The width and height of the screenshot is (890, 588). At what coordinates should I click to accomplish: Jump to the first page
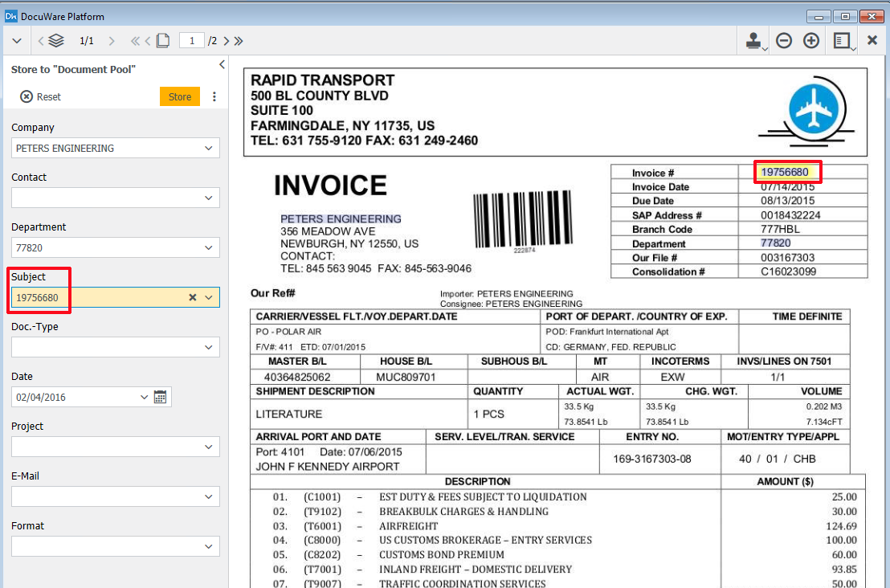[x=135, y=41]
